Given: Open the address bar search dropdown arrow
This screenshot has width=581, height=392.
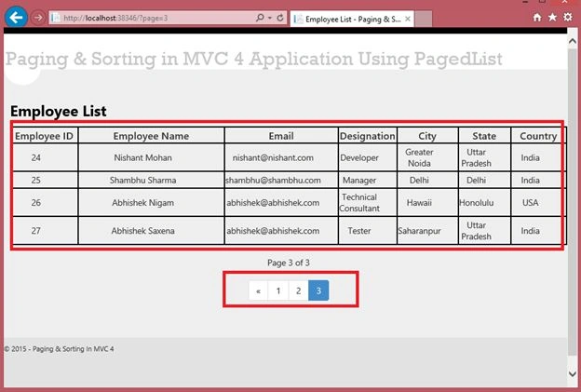Looking at the screenshot, I should [270, 18].
